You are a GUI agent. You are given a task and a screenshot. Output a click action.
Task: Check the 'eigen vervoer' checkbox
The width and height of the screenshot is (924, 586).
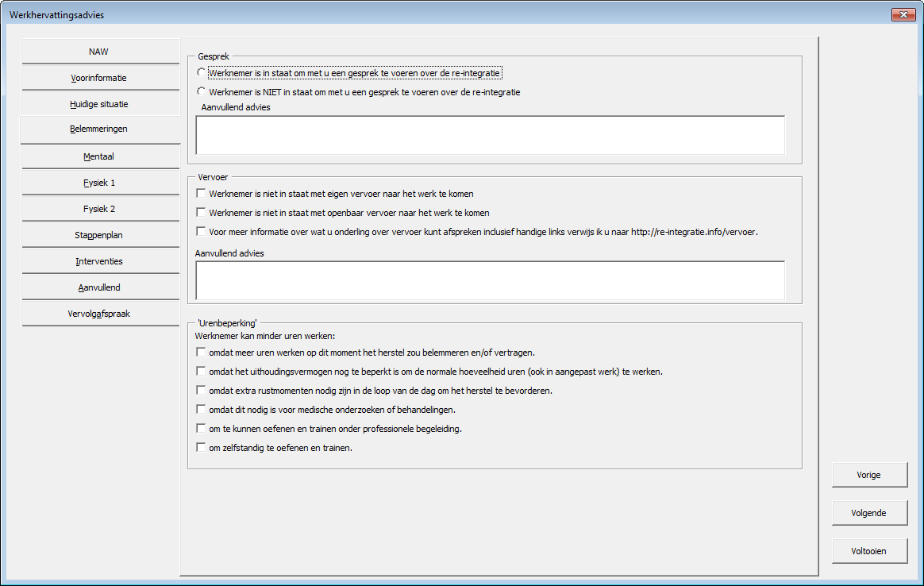tap(202, 194)
